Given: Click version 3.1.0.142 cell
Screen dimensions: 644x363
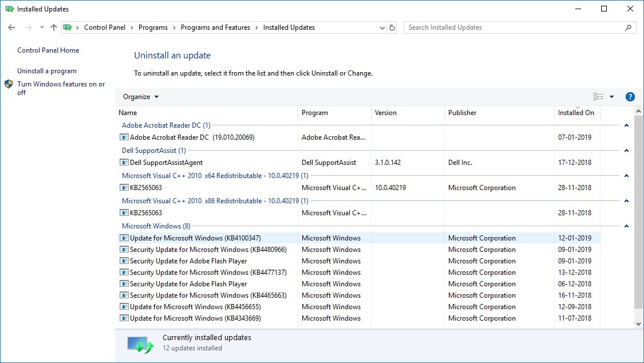Looking at the screenshot, I should 388,163.
